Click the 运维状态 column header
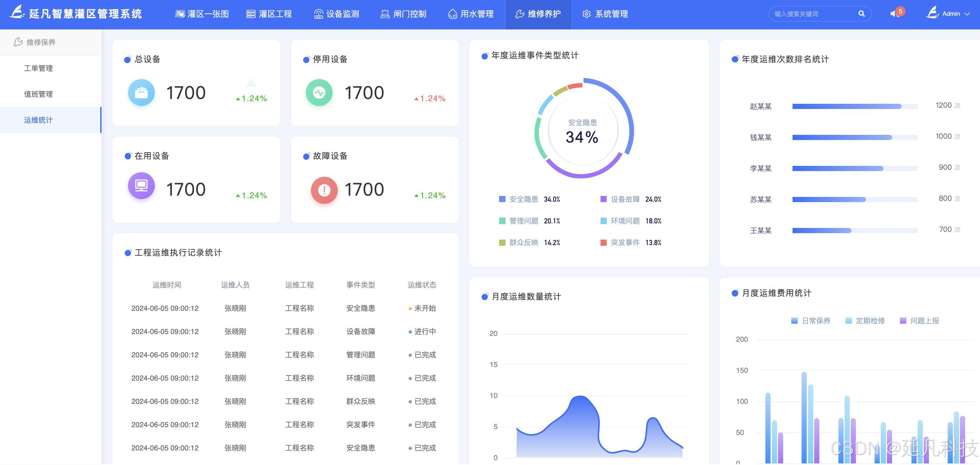 [x=422, y=285]
